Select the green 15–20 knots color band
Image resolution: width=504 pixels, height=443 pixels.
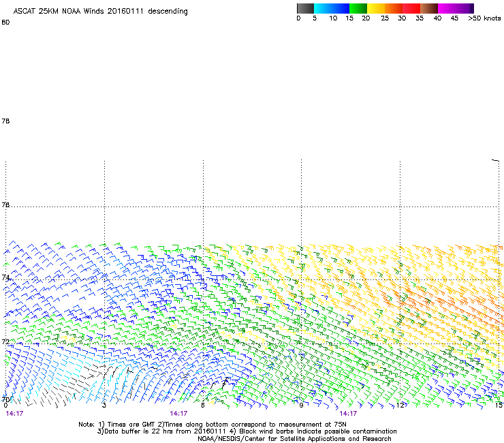point(358,8)
